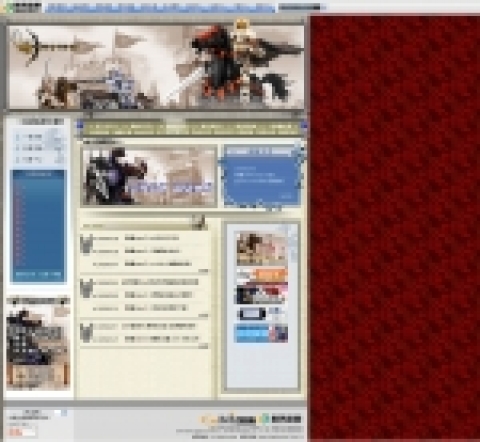Screen dimensions: 480x442
Task: Click the ornament icon above the news list header
Action: [199, 222]
